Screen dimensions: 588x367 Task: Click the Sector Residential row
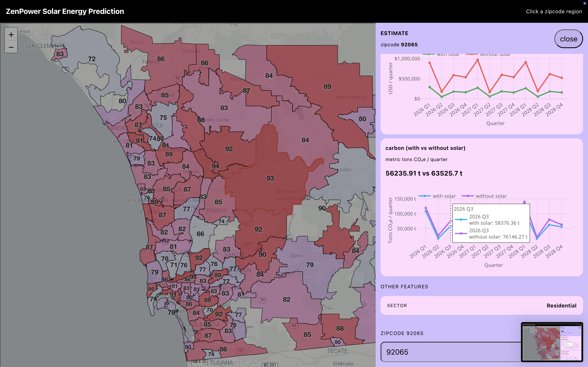click(481, 305)
